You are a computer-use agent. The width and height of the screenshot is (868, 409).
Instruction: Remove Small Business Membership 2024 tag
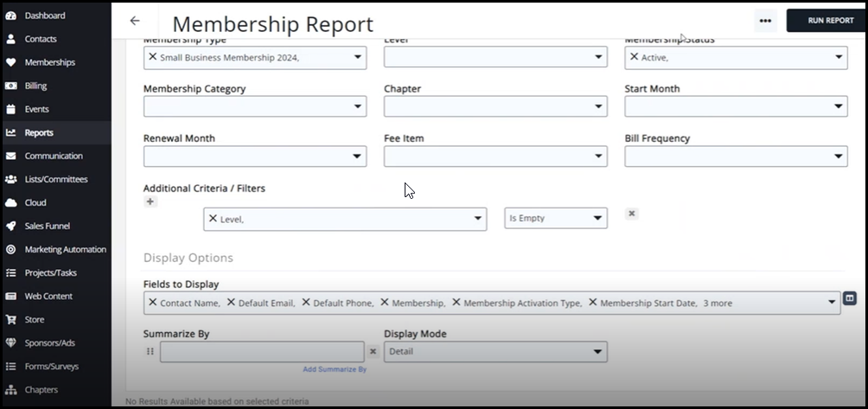click(x=153, y=57)
